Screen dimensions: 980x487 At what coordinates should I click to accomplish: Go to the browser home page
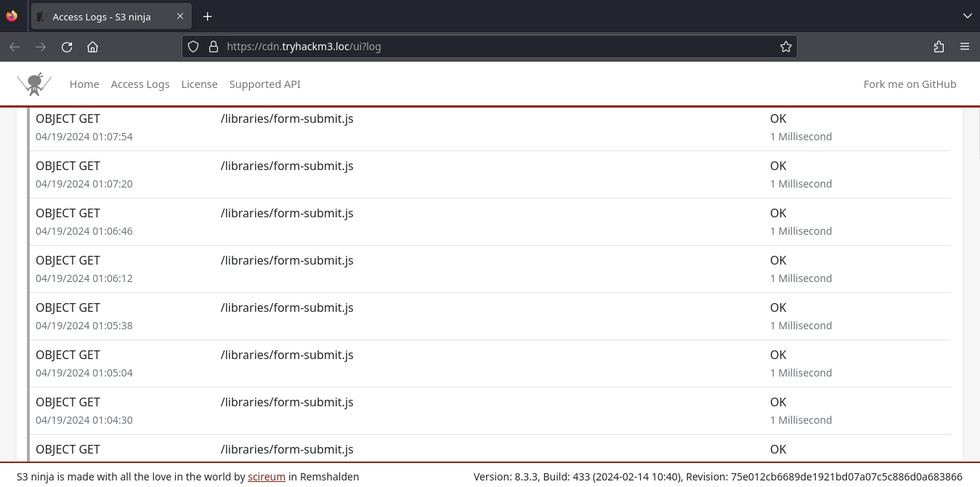click(x=92, y=47)
